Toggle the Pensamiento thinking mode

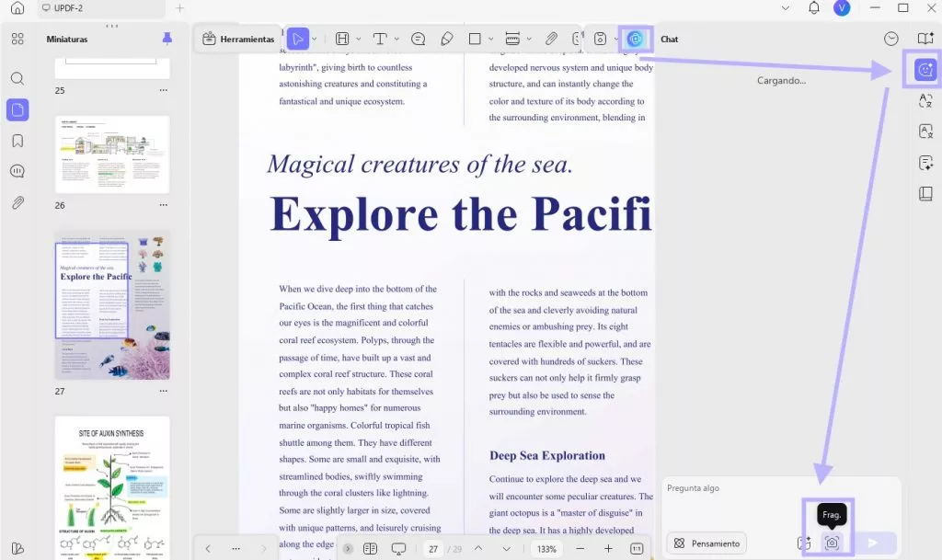point(706,543)
